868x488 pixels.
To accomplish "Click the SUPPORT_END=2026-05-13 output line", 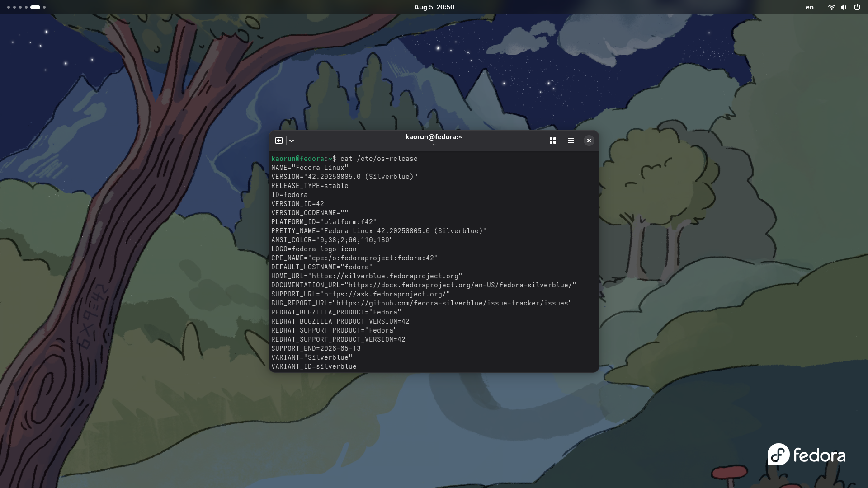I will (x=316, y=348).
